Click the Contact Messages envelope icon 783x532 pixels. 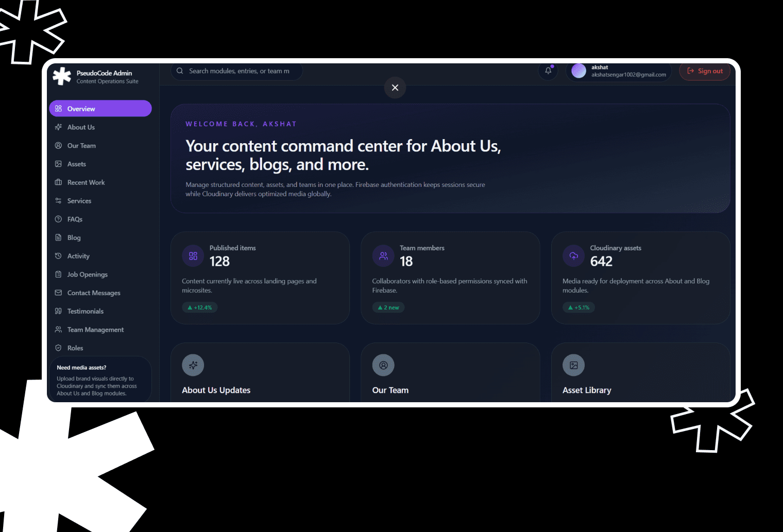(x=58, y=293)
